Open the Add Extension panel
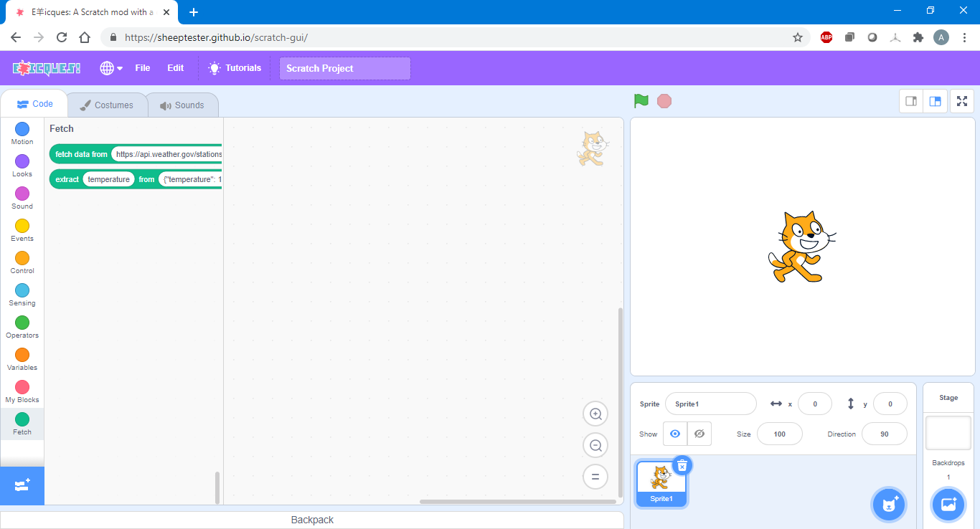The height and width of the screenshot is (529, 980). tap(22, 485)
